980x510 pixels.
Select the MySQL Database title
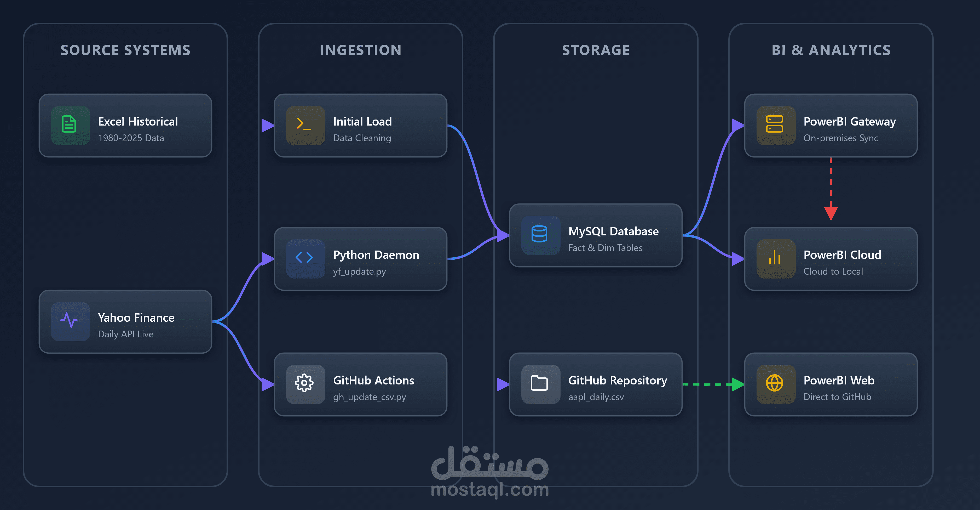click(x=614, y=231)
